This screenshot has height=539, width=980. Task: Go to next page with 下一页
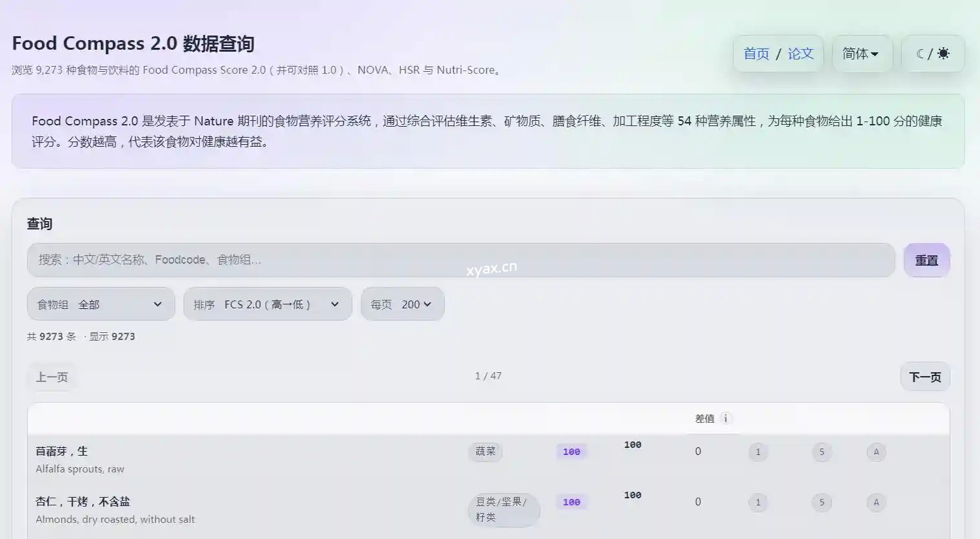point(924,377)
